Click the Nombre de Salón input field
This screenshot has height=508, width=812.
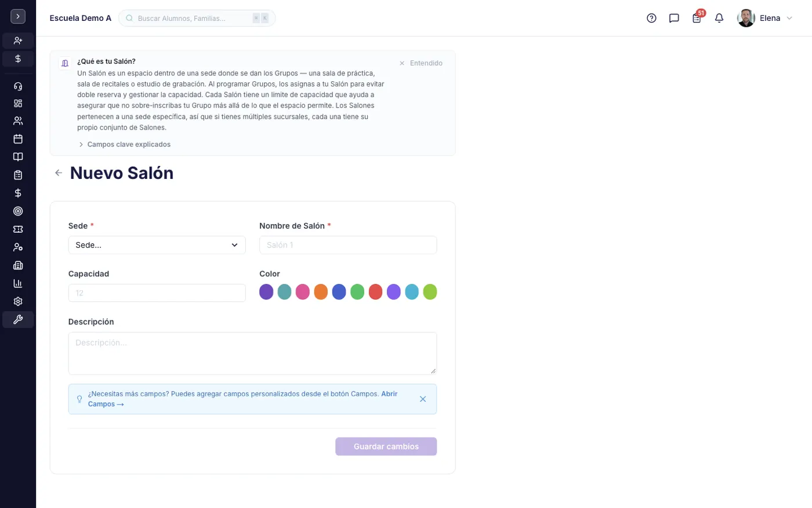point(348,245)
